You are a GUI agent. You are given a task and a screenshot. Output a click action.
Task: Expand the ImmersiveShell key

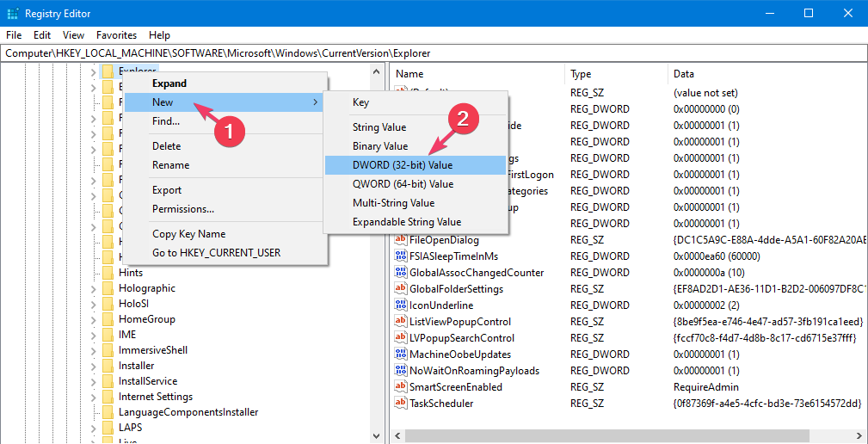(93, 350)
